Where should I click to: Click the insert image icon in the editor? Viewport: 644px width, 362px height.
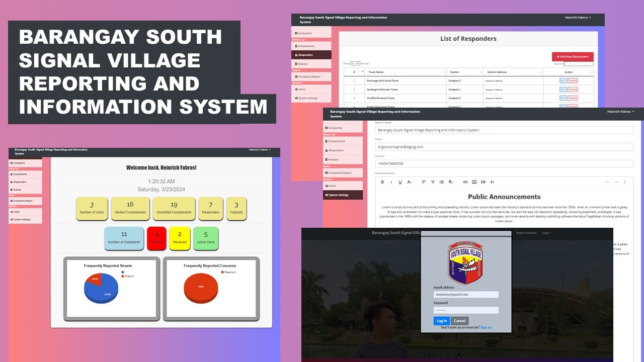pyautogui.click(x=473, y=182)
